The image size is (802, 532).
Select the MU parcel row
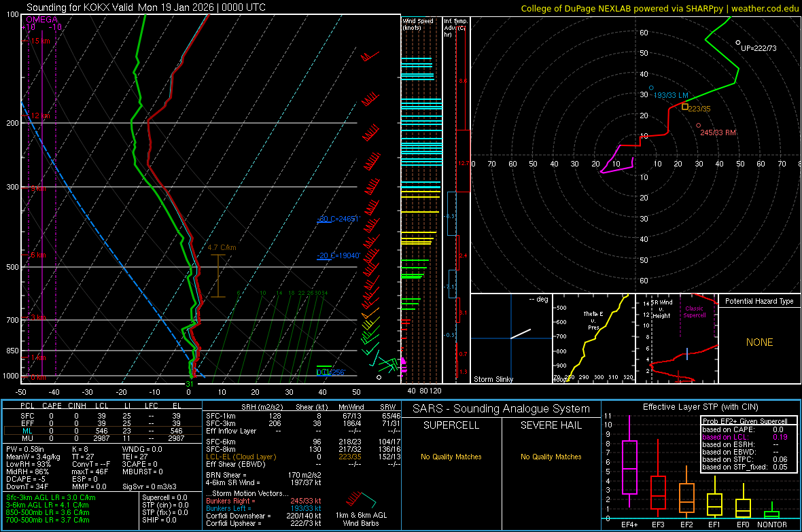tap(101, 438)
